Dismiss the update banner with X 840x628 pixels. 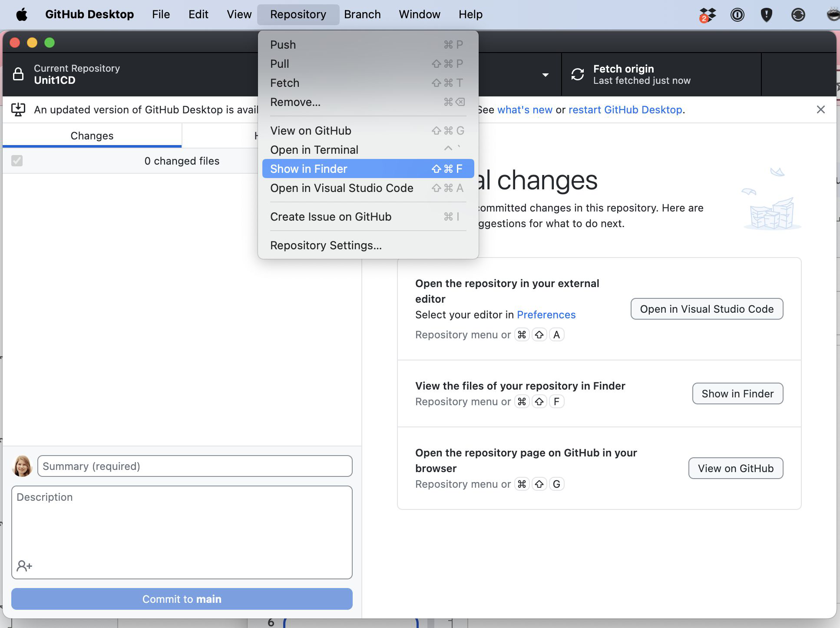(820, 109)
